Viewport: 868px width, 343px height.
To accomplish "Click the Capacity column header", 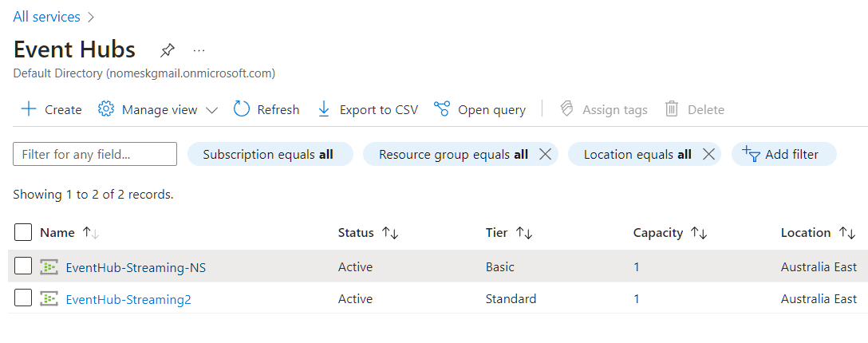I will pos(658,233).
